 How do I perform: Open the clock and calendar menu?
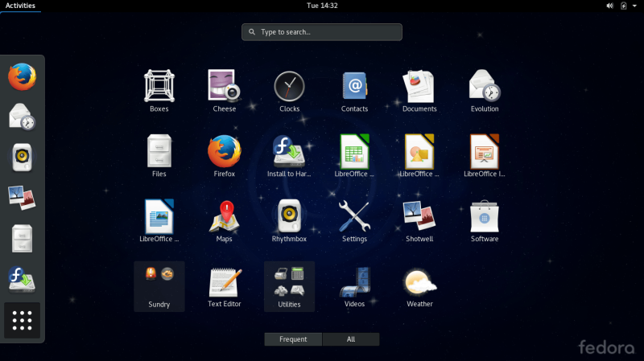322,6
